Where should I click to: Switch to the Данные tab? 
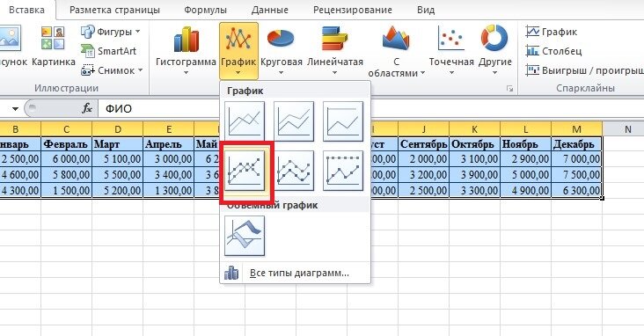270,10
